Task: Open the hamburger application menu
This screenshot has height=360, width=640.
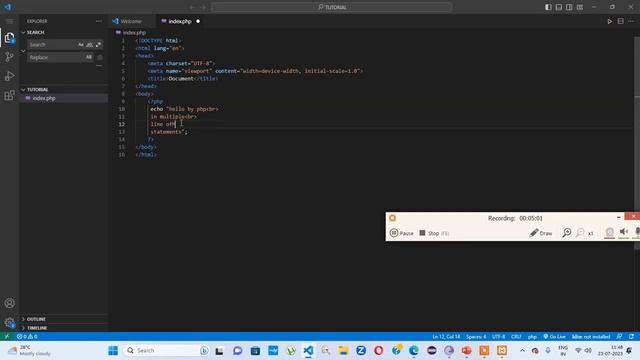Action: (9, 21)
